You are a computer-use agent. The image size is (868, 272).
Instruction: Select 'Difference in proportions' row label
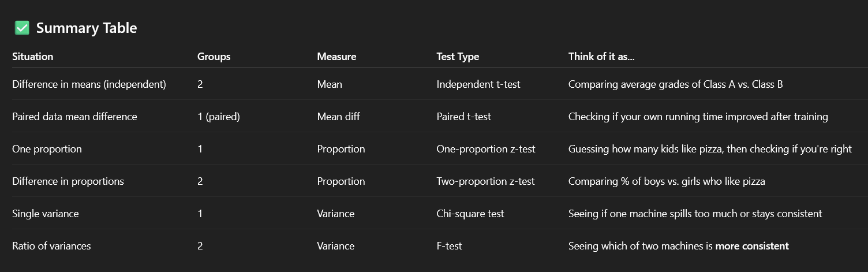[68, 181]
